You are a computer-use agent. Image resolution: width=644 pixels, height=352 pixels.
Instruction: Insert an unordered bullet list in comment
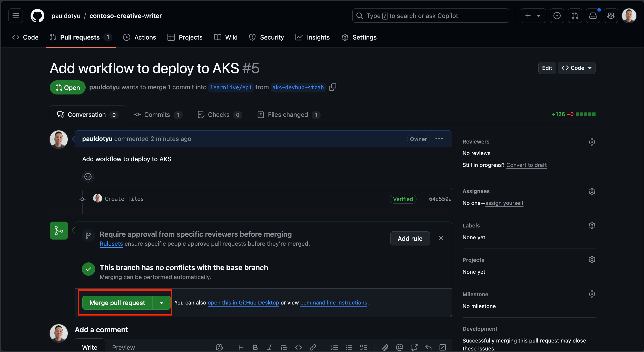(349, 347)
